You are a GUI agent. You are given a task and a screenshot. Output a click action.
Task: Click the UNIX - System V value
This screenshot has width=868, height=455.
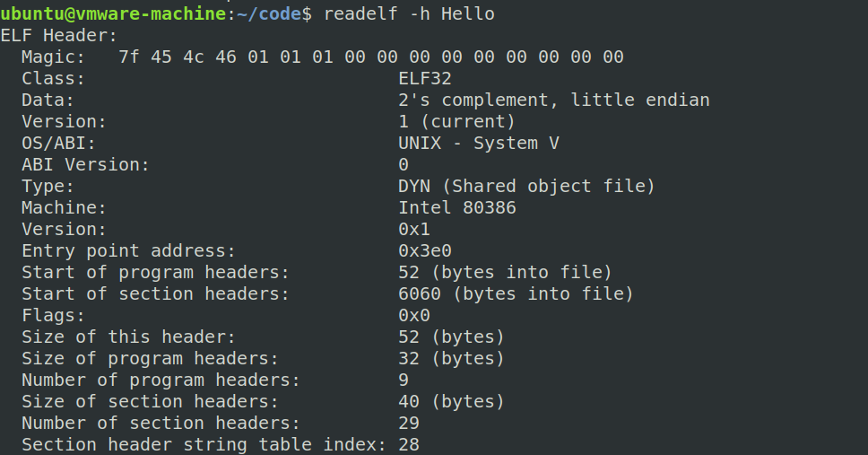point(480,144)
